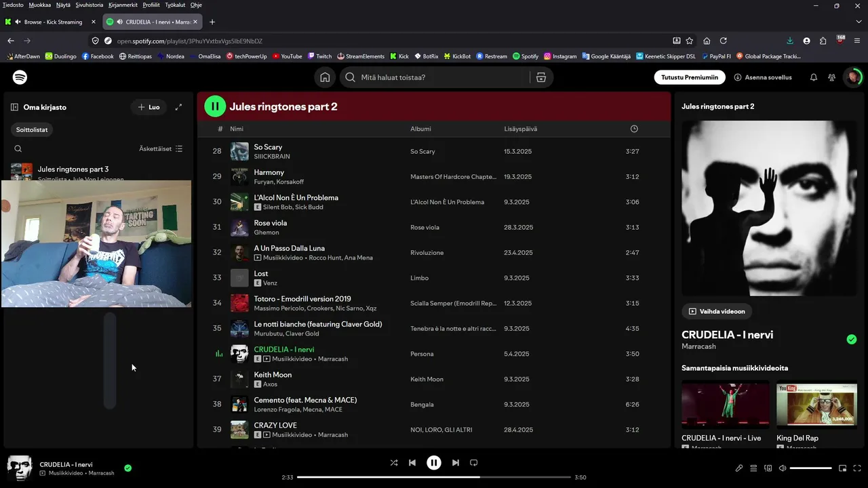Toggle the saved checkmark in the right panel
Image resolution: width=868 pixels, height=488 pixels.
[852, 340]
